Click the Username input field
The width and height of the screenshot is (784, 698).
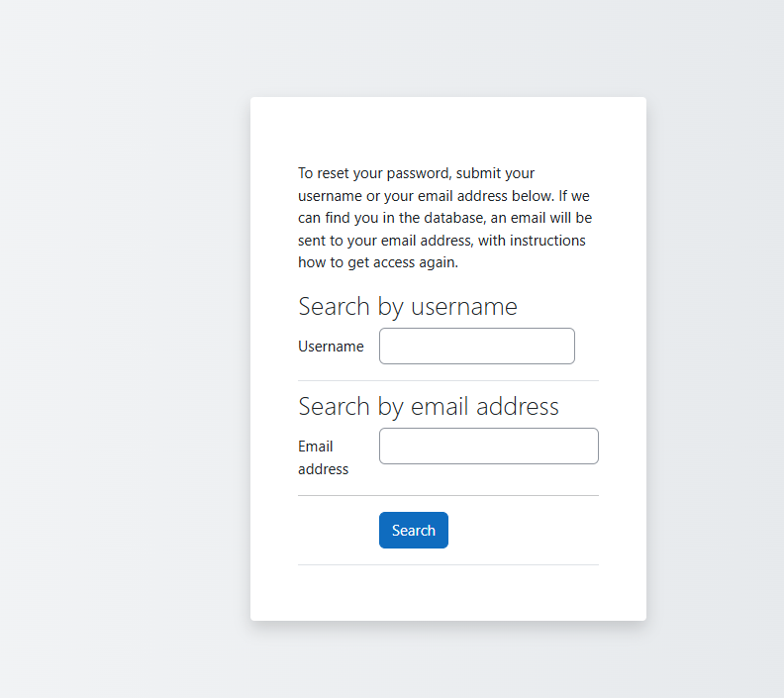click(476, 347)
